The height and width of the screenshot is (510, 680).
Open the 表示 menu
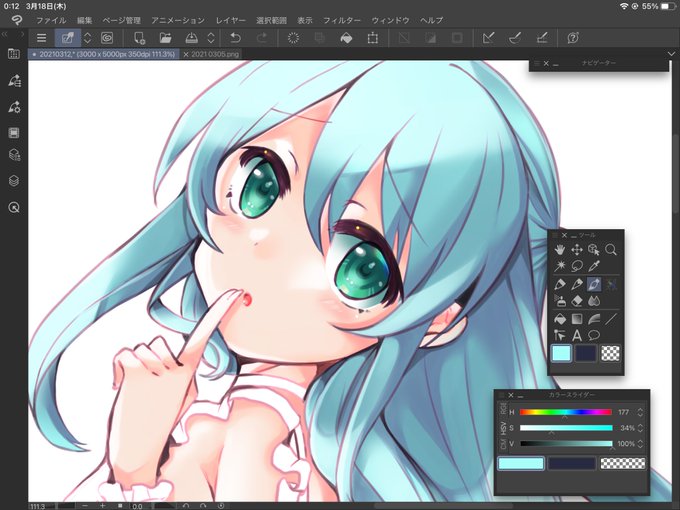[x=305, y=20]
